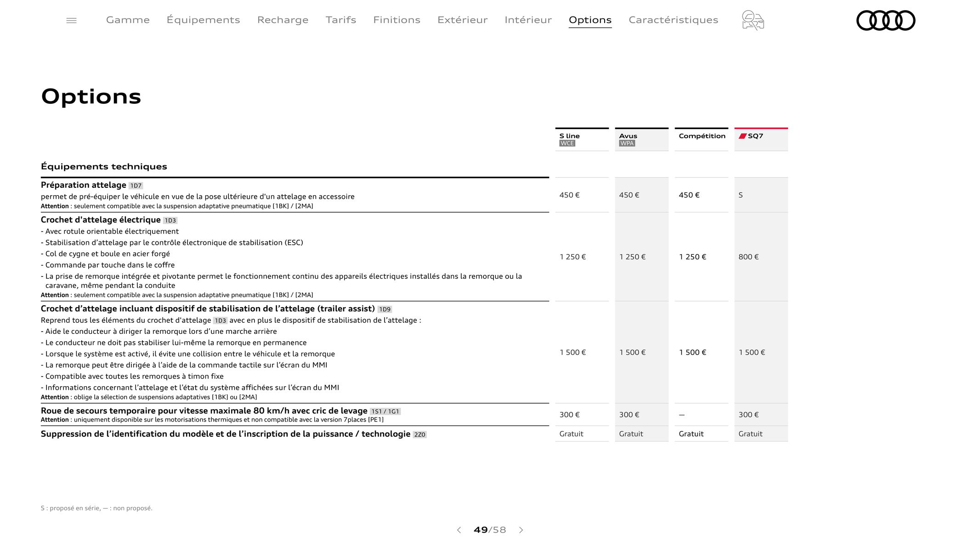Click SQ7 value S for Préparation attelage

tap(741, 195)
